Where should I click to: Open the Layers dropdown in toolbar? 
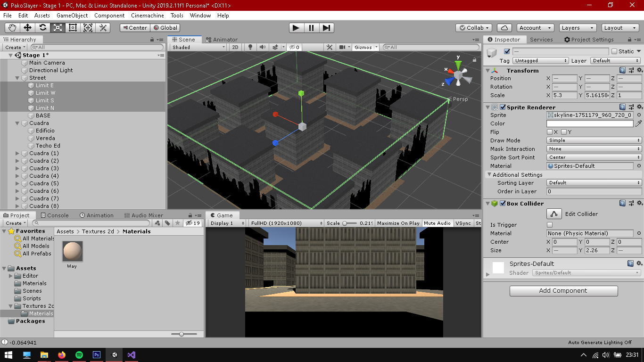(x=578, y=28)
